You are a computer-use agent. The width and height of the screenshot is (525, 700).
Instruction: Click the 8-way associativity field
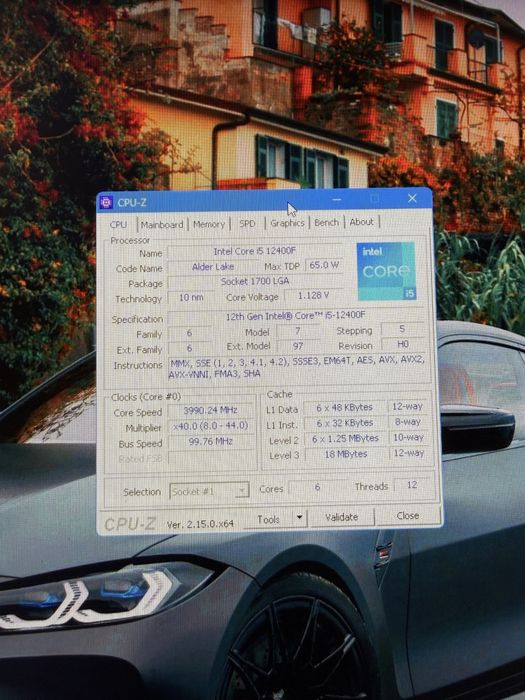point(407,422)
